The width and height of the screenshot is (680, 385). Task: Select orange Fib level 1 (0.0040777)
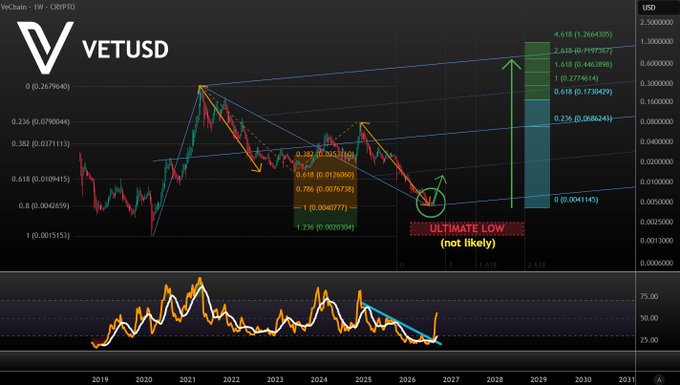click(x=325, y=208)
